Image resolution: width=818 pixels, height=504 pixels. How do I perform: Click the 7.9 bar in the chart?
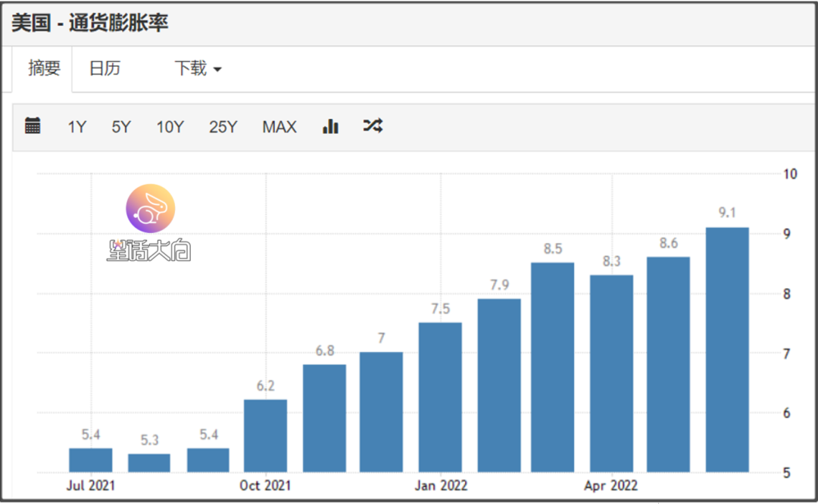[498, 386]
